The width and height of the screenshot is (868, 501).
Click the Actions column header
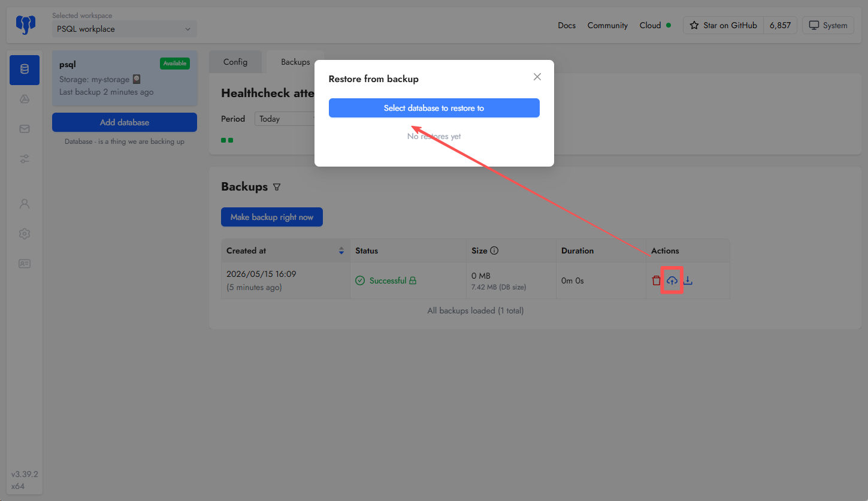(688, 251)
